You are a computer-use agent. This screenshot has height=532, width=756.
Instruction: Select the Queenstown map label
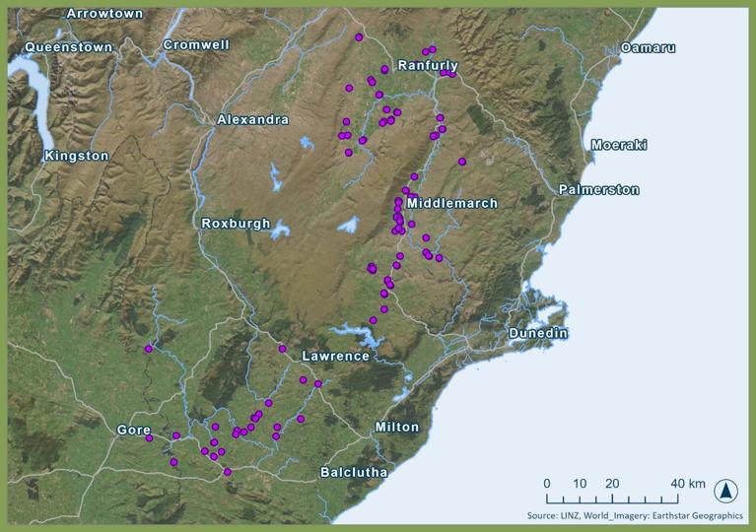[69, 47]
